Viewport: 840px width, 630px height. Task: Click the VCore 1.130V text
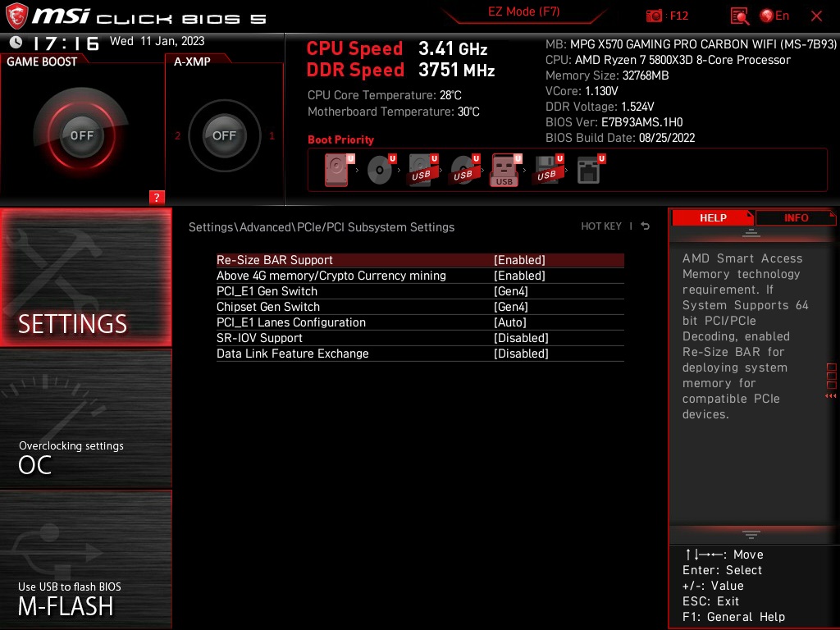(x=582, y=91)
